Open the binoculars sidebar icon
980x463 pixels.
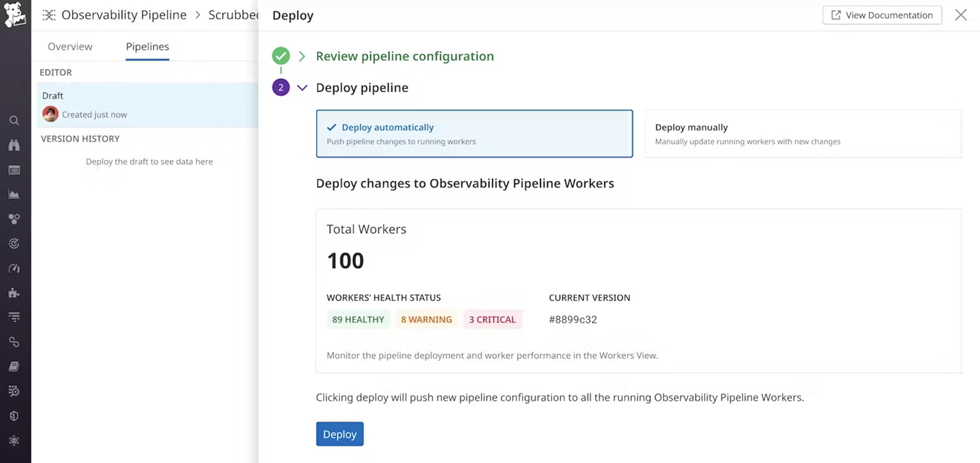(x=14, y=146)
